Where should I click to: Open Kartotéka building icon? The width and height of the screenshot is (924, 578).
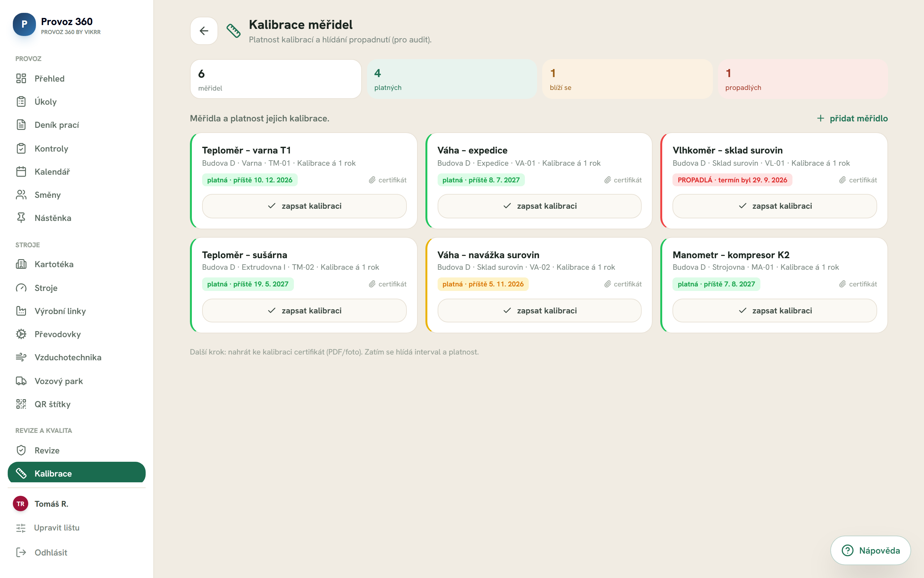[x=21, y=264]
